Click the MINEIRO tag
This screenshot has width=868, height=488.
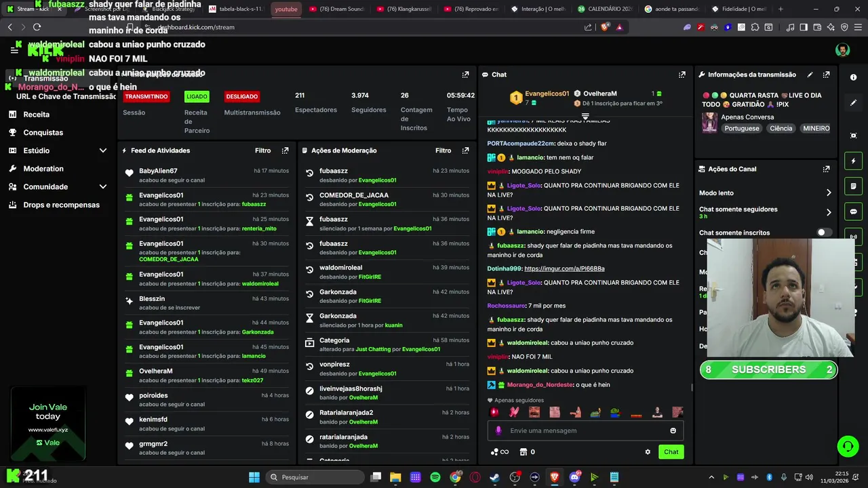tap(816, 128)
